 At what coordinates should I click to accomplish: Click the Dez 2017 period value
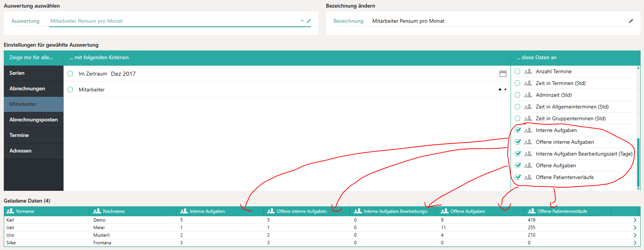[x=123, y=74]
